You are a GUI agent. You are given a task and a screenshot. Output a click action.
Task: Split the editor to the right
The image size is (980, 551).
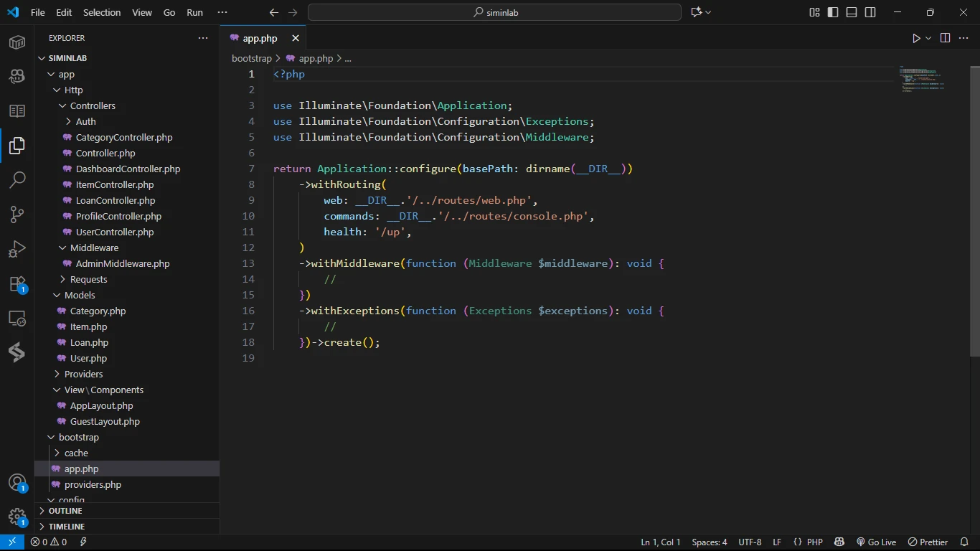tap(945, 39)
